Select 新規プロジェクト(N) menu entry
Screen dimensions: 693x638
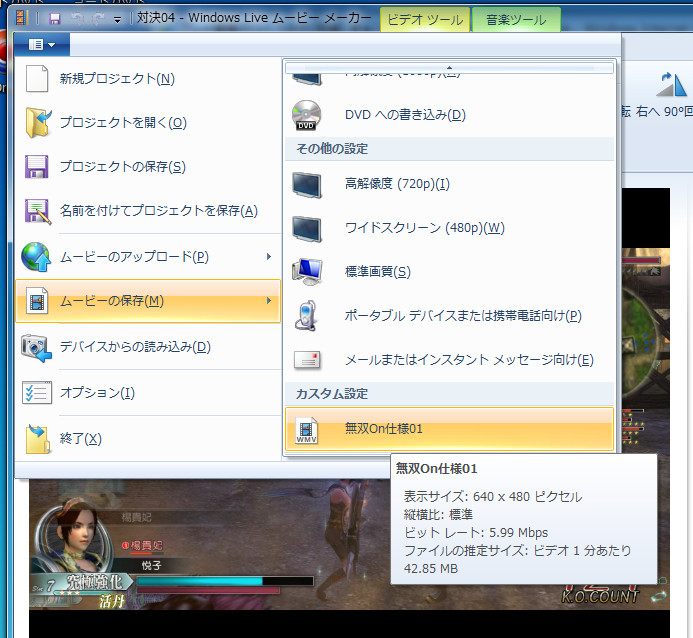point(148,79)
